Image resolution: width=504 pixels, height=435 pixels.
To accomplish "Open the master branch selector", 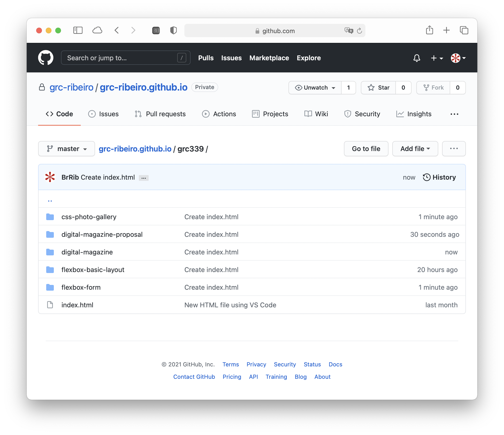I will pyautogui.click(x=66, y=149).
